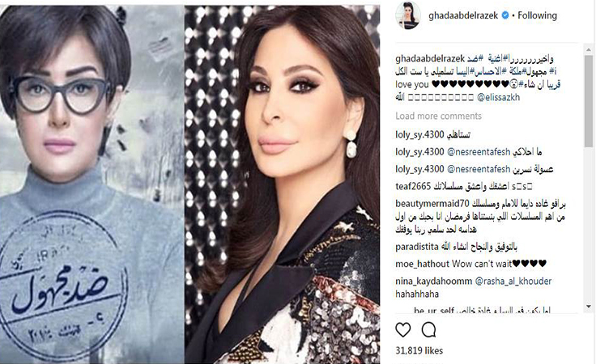Viewport: 596px width, 364px height.
Task: Click the scrollbar down arrow
Action: pyautogui.click(x=589, y=307)
